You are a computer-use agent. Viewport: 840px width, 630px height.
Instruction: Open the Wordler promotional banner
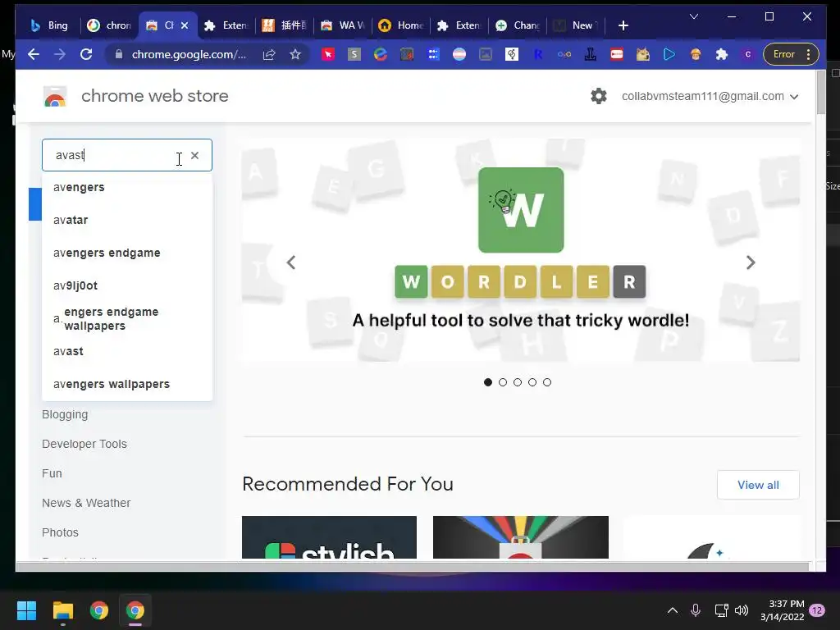coord(521,250)
